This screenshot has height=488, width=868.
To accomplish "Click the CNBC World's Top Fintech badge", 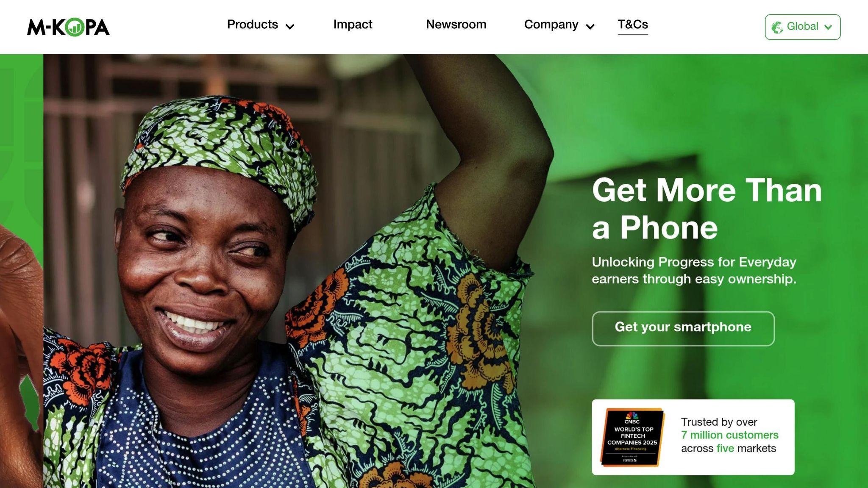I will click(x=632, y=437).
